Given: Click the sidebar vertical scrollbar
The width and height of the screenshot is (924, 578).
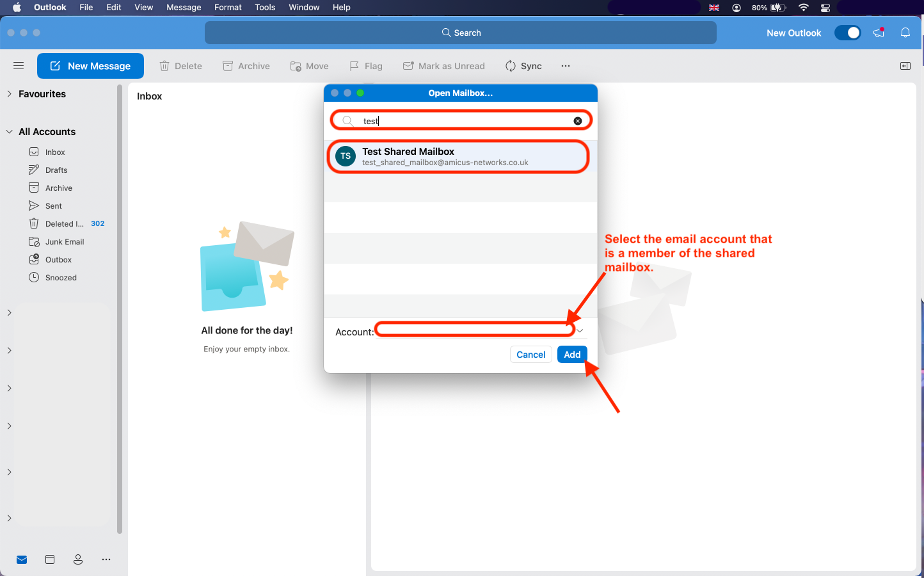Looking at the screenshot, I should click(x=120, y=310).
